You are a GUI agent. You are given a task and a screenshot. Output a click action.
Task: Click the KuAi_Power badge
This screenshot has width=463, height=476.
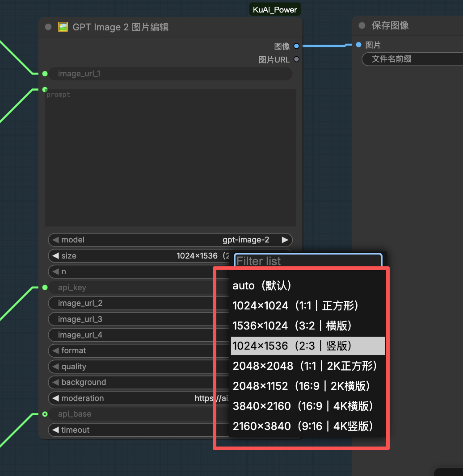[275, 10]
